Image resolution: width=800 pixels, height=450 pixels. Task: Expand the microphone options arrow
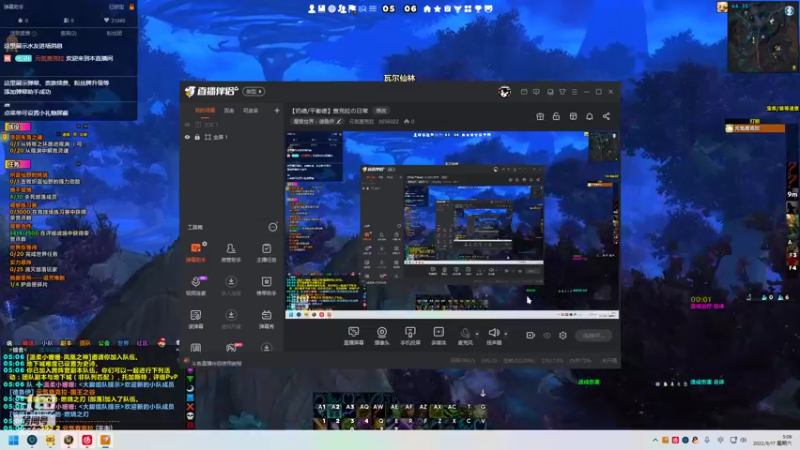pos(477,334)
